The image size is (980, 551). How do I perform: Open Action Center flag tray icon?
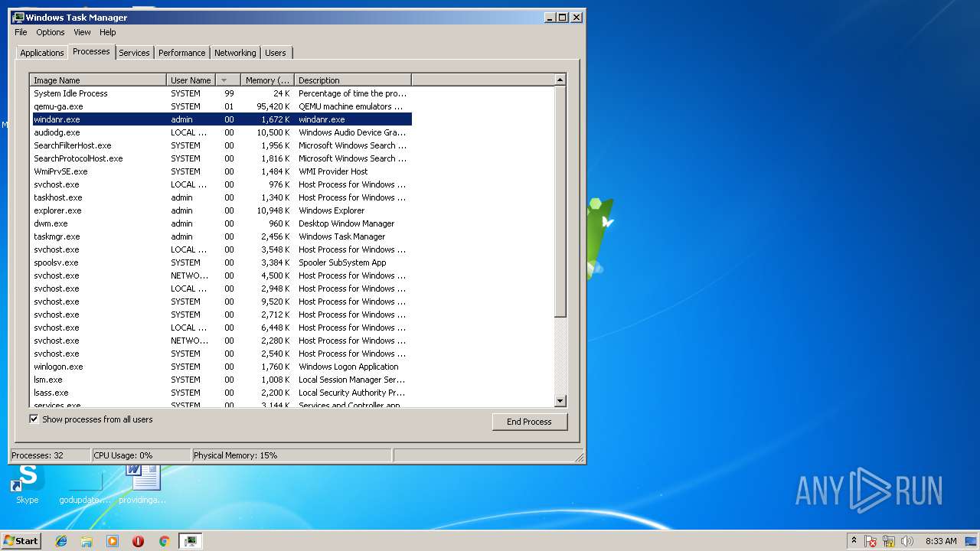coord(871,541)
